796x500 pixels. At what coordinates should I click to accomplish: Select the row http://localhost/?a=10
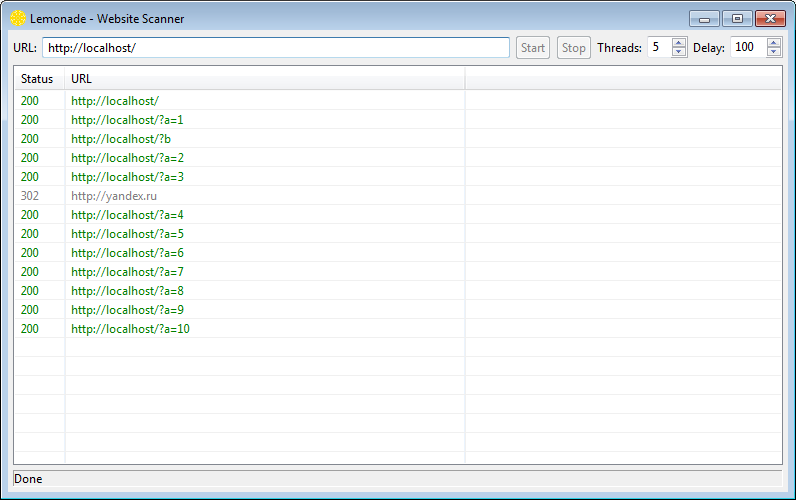point(397,329)
